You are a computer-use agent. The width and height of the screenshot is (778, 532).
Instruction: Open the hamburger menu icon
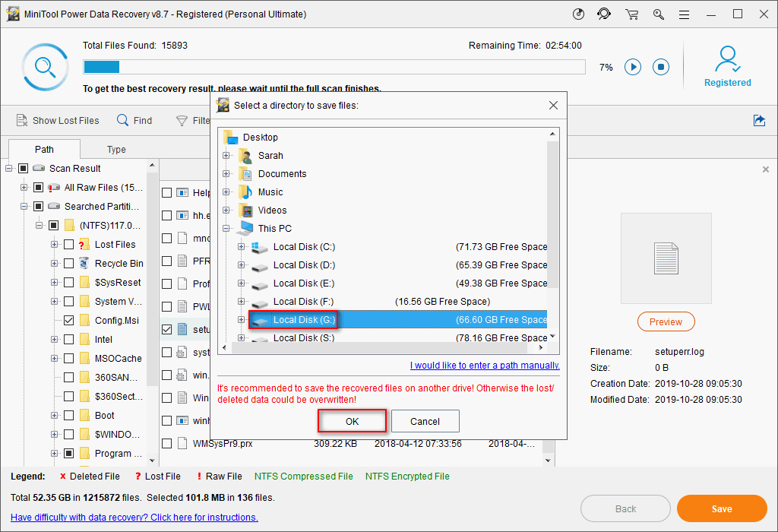click(685, 14)
